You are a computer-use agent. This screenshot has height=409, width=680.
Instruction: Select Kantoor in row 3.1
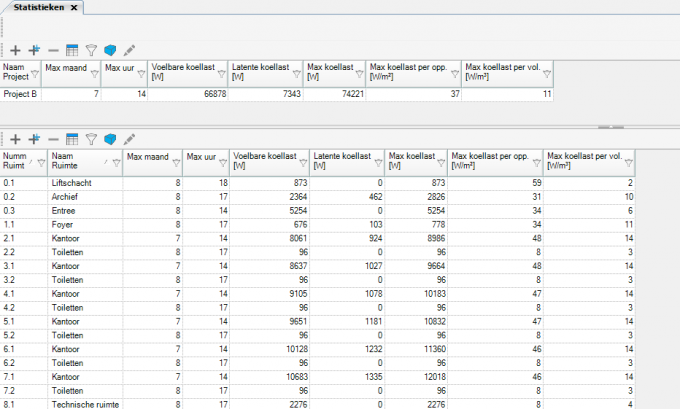(65, 266)
